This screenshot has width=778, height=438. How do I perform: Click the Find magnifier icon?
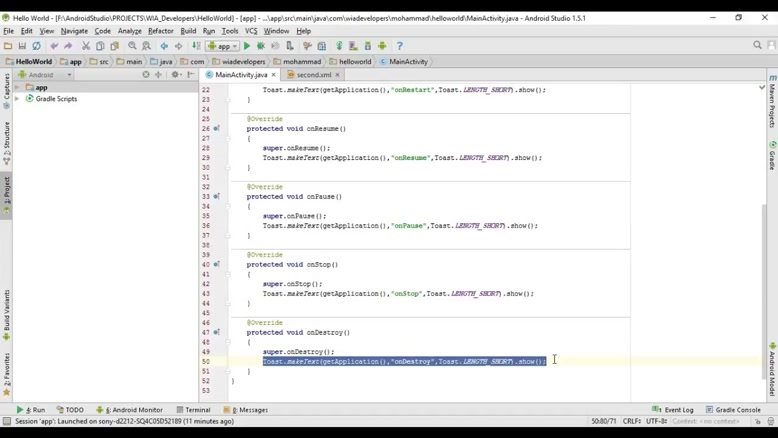coord(135,46)
